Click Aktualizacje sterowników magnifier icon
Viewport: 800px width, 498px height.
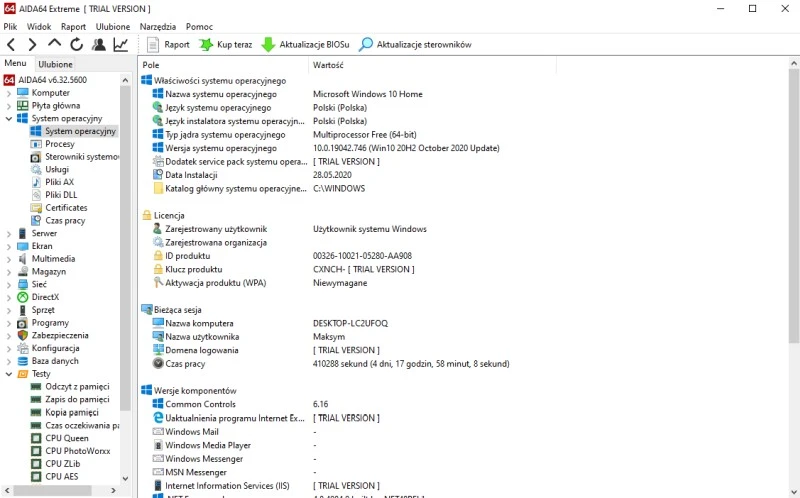click(x=366, y=44)
